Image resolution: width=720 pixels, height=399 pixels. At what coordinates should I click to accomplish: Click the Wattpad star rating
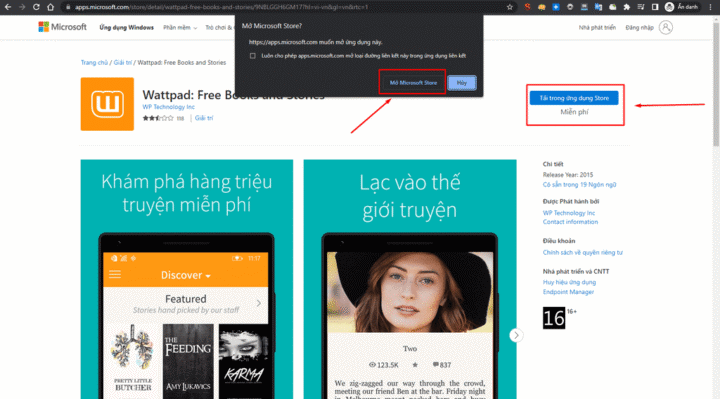tap(158, 118)
